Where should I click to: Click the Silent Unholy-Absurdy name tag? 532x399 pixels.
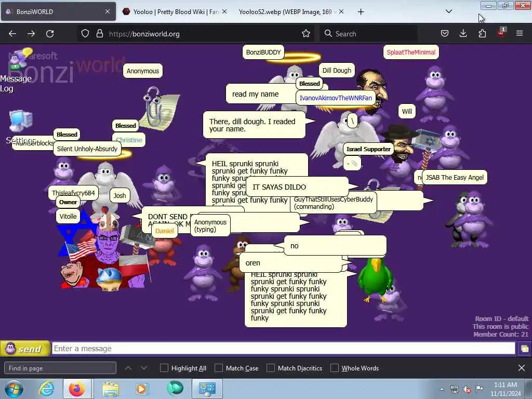87,149
